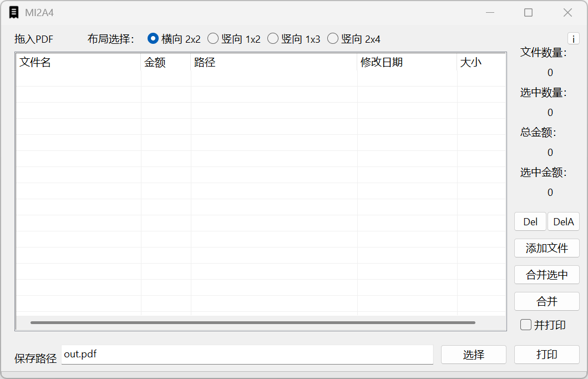Select the 竖向 1x3 layout option
The image size is (588, 379).
pos(273,39)
